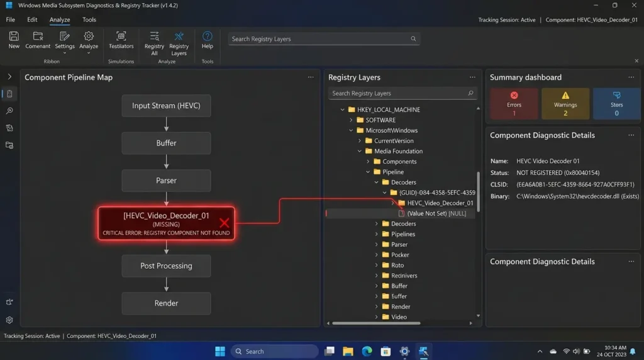Viewport: 644px width, 360px height.
Task: Open Microsoft Store from the taskbar
Action: coord(386,351)
